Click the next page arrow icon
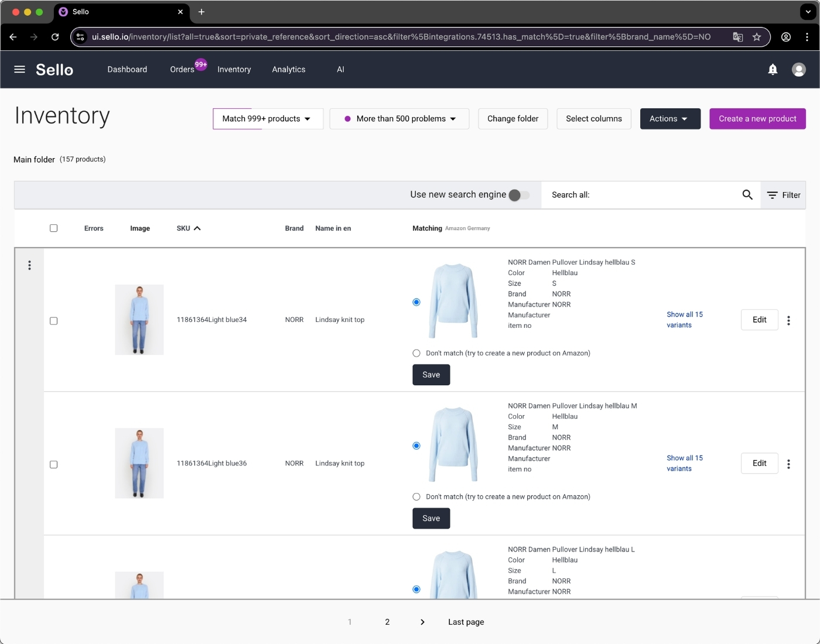Viewport: 820px width, 644px height. click(422, 622)
